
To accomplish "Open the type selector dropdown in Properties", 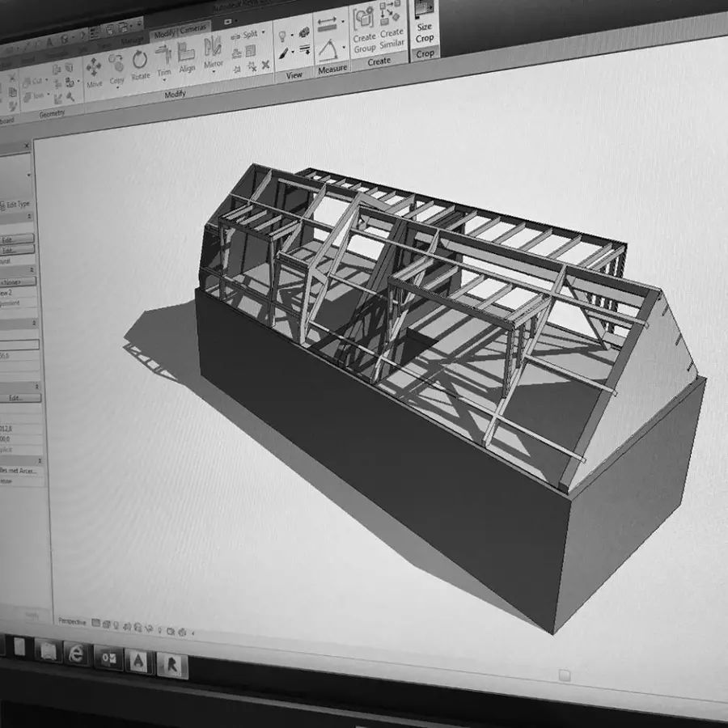I will (x=29, y=175).
